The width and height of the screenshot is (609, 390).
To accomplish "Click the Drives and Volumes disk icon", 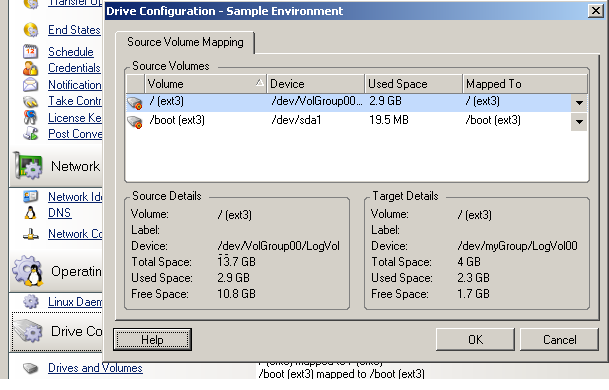I will point(30,367).
